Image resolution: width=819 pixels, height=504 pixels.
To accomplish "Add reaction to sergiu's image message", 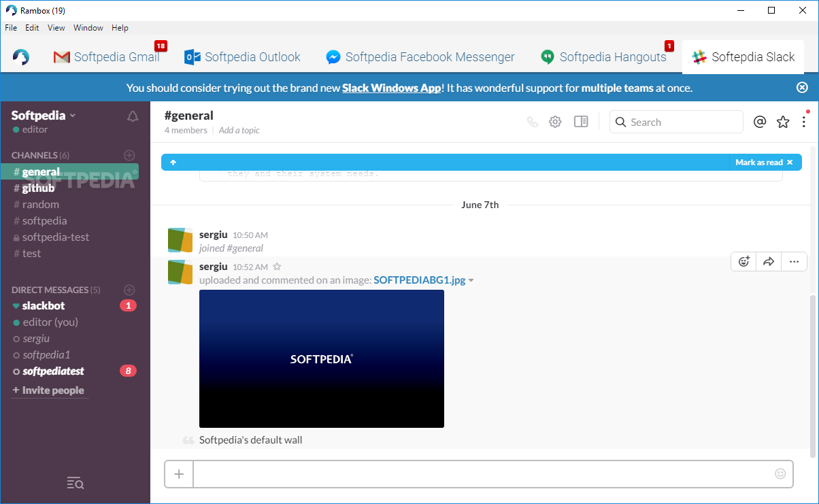I will (744, 261).
